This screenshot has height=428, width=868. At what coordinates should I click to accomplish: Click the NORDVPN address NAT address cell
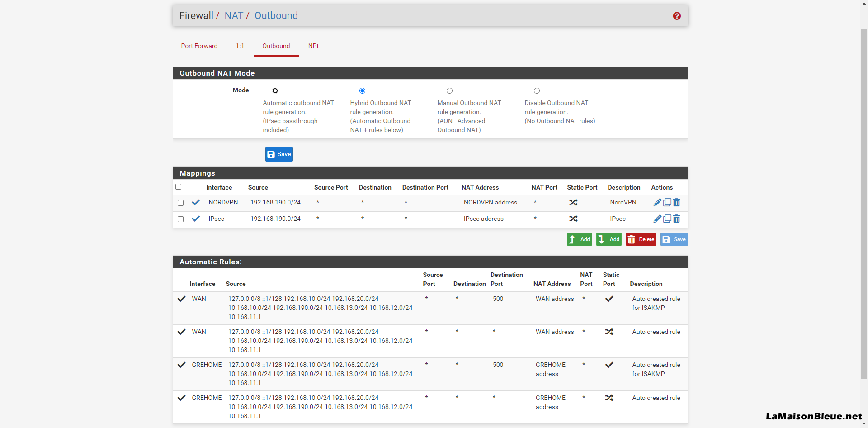pos(491,202)
